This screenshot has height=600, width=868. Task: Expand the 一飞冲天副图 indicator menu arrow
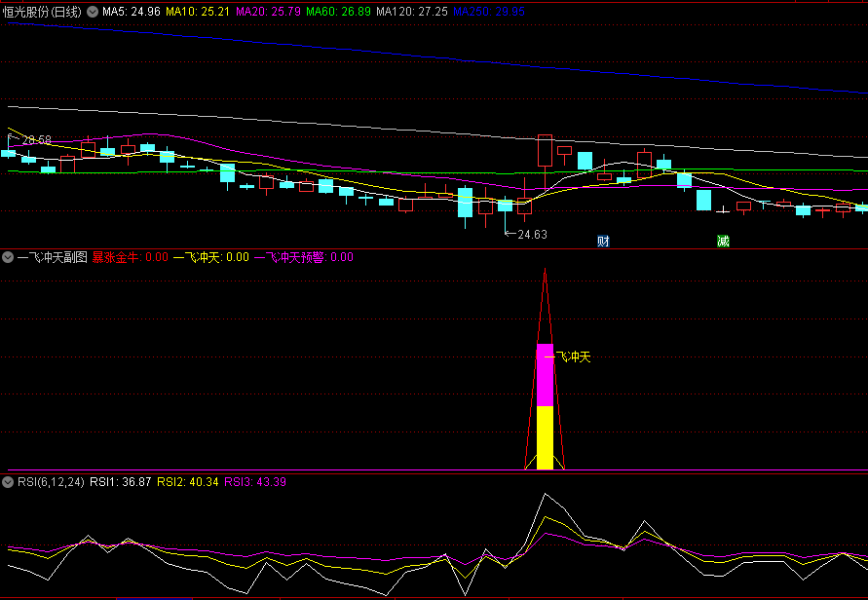(8, 257)
